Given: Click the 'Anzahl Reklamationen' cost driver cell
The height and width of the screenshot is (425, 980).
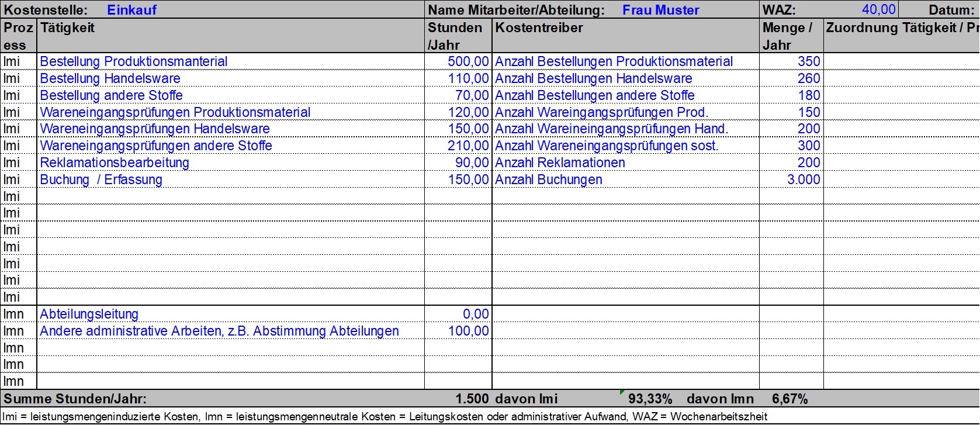Looking at the screenshot, I should [560, 163].
